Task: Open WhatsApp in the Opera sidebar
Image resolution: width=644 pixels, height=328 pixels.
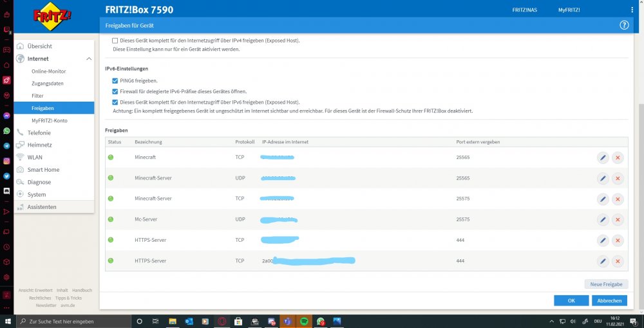Action: tap(6, 131)
